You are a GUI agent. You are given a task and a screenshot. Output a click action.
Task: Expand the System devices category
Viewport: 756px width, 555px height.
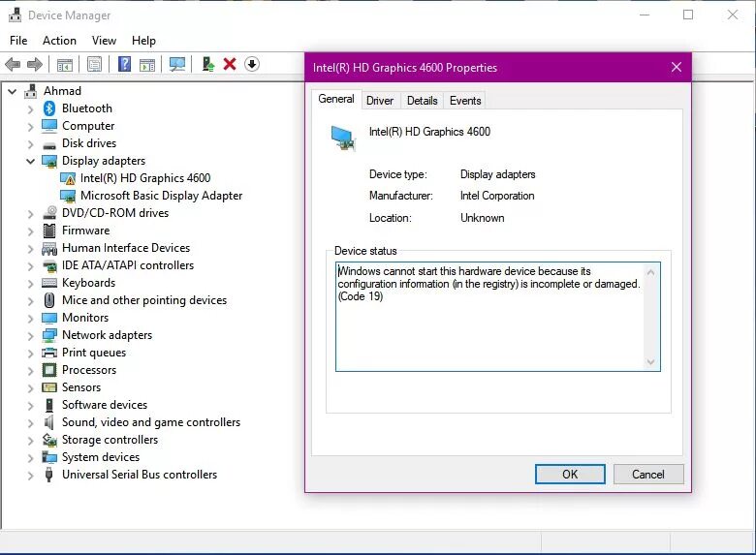[x=30, y=458]
